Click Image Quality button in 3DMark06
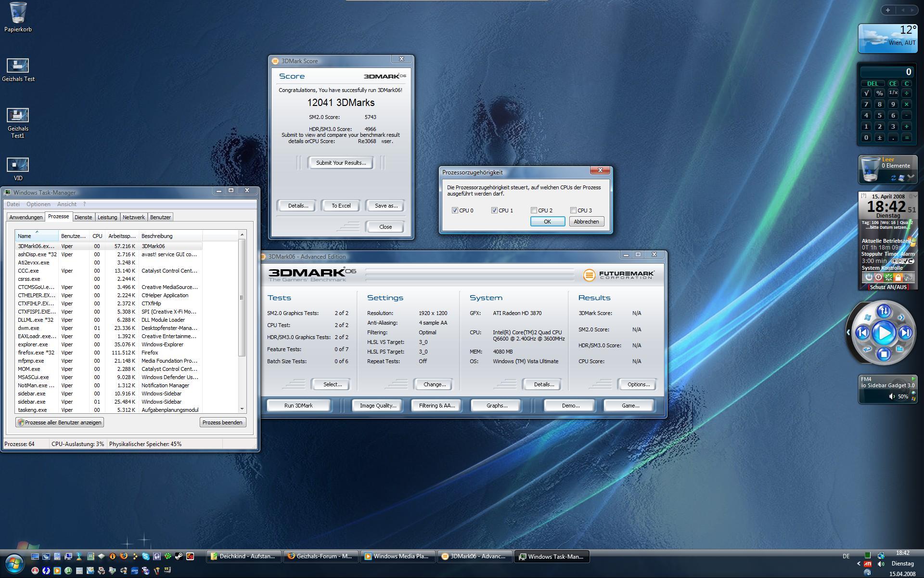This screenshot has height=578, width=924. click(378, 406)
